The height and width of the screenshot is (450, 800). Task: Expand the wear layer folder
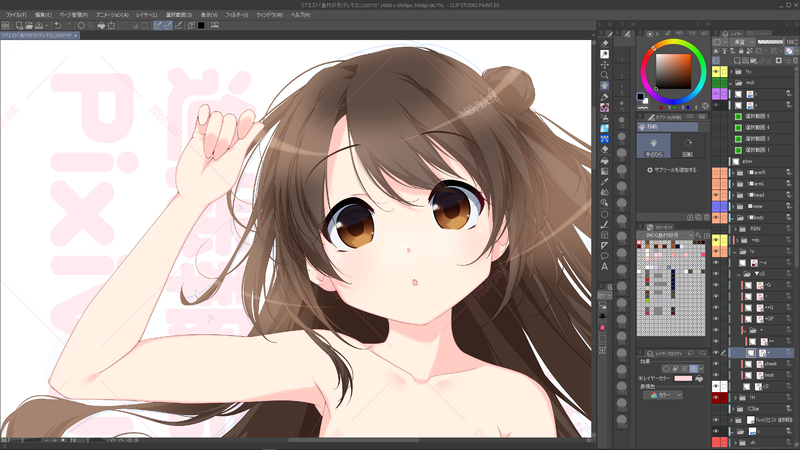pyautogui.click(x=733, y=206)
